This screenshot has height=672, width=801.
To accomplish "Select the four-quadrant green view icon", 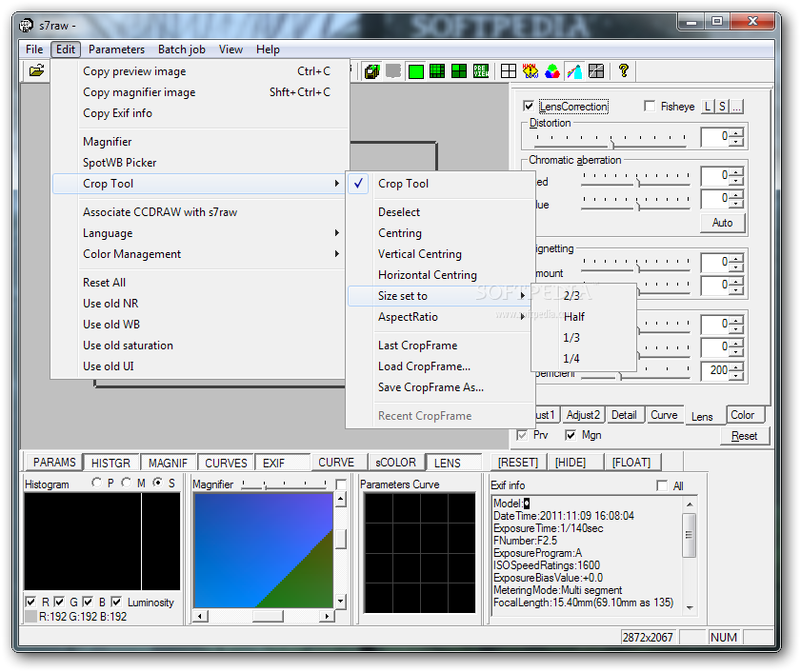I will 459,71.
